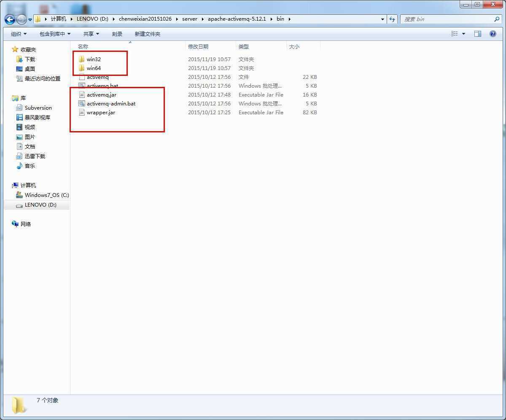Click chenweixian20151026 in address breadcrumb

tap(145, 19)
